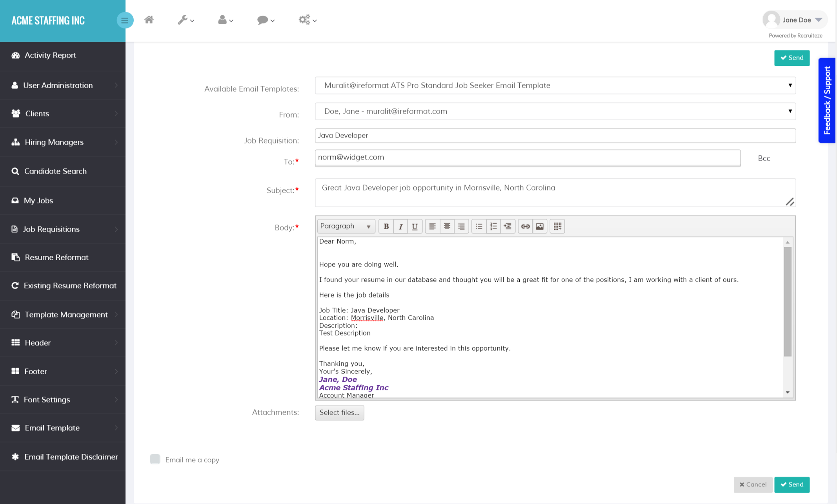This screenshot has width=837, height=504.
Task: Insert a hyperlink using the editor toolbar
Action: point(525,226)
